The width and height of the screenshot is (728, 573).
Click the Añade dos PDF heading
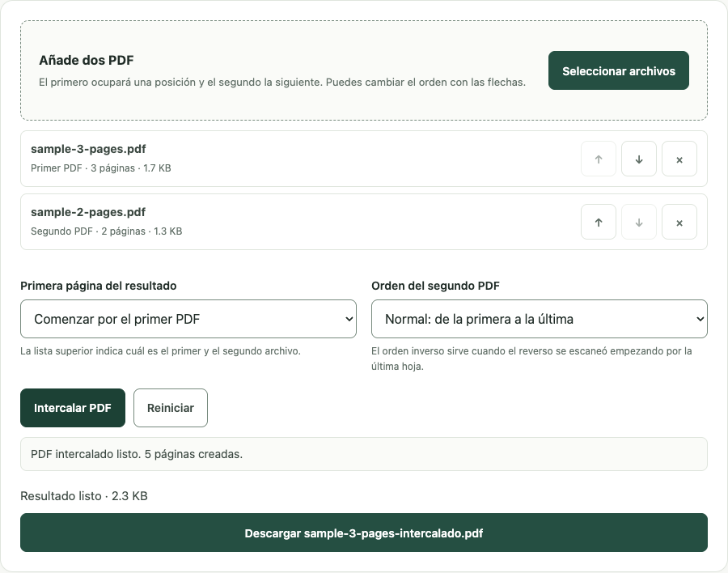coord(87,61)
